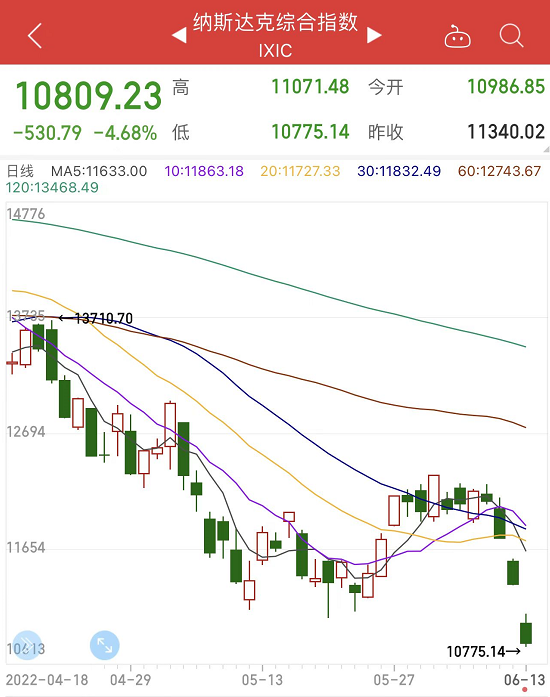Switch to previous index with left triangle

pyautogui.click(x=179, y=35)
